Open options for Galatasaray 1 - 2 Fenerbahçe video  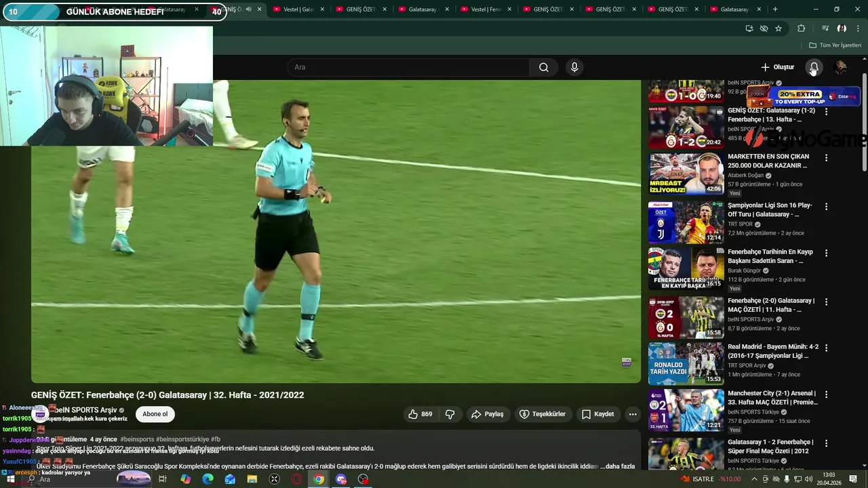[x=826, y=443]
